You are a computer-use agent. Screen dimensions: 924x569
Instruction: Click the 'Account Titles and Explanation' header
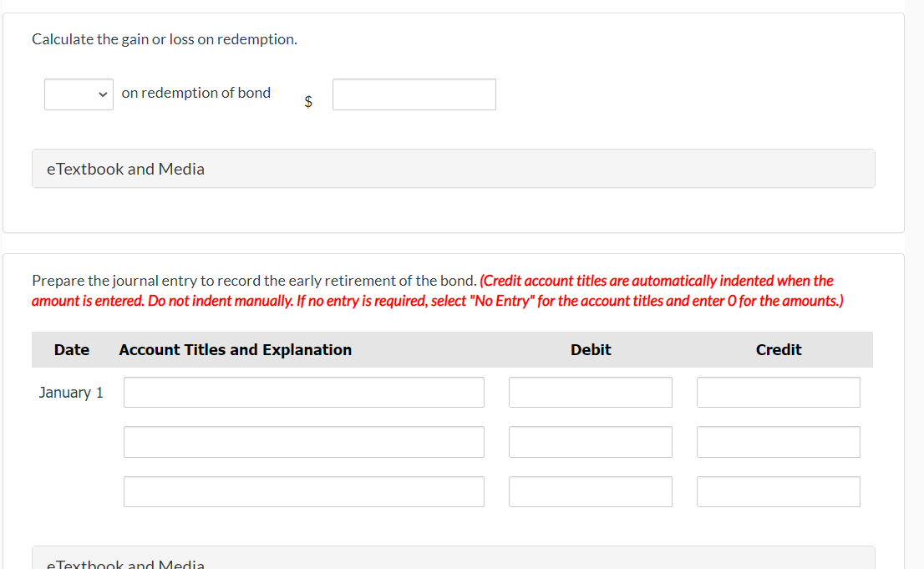click(x=235, y=349)
